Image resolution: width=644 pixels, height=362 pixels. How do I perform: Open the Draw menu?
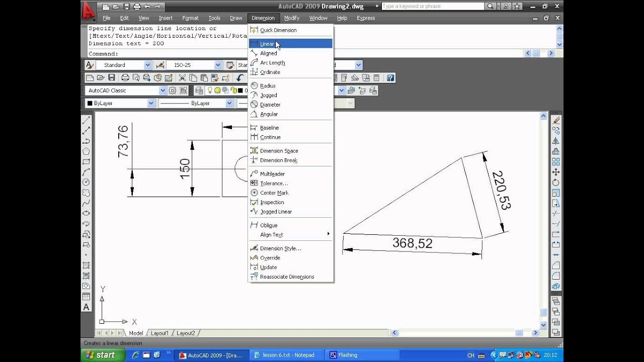click(x=236, y=18)
